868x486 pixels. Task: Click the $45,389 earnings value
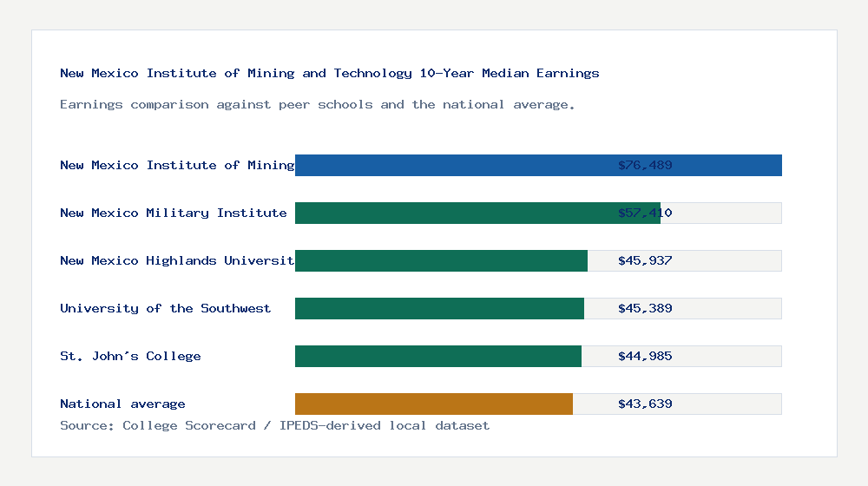(x=645, y=308)
